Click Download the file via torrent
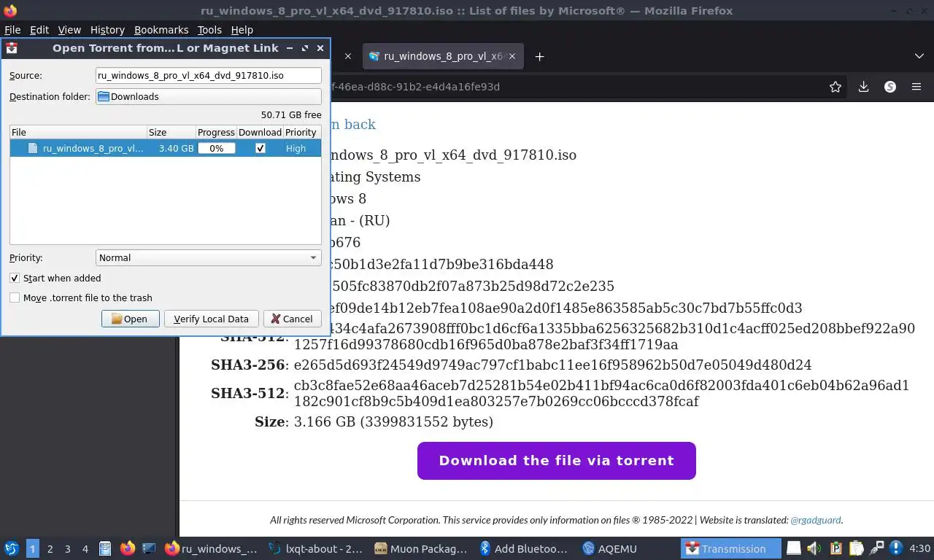Image resolution: width=934 pixels, height=560 pixels. 556,461
